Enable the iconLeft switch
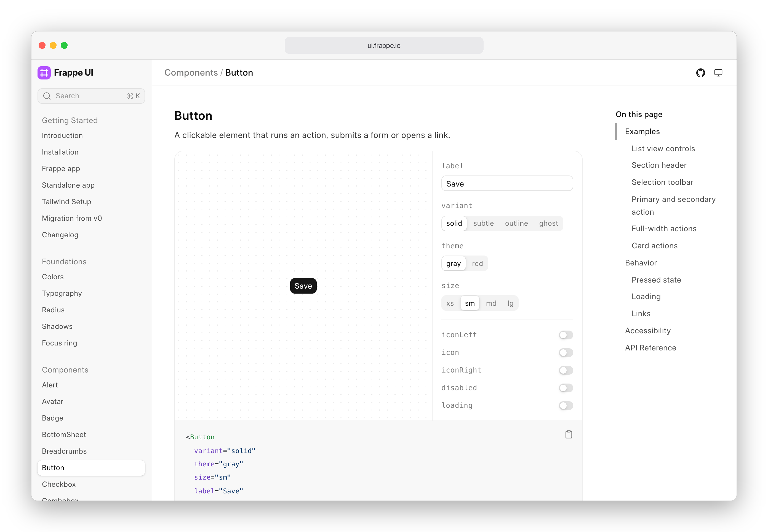This screenshot has height=532, width=768. click(x=566, y=335)
